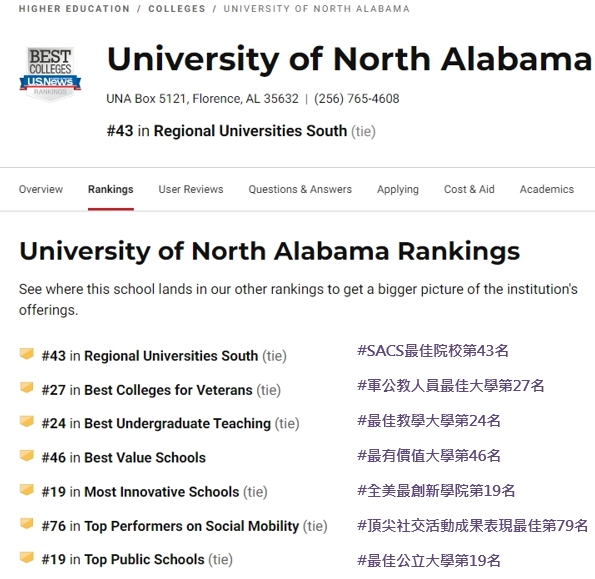
Task: Click ribbon icon beside Best Value Schools
Action: [x=27, y=455]
